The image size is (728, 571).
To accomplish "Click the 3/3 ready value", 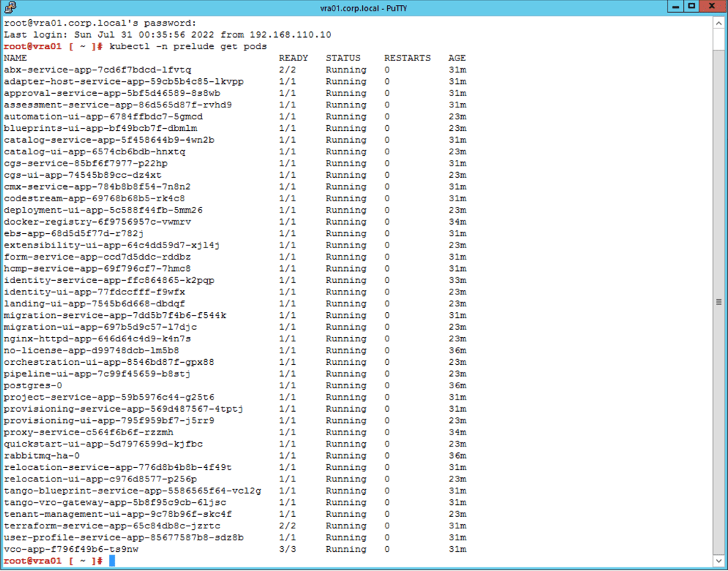I will click(287, 549).
